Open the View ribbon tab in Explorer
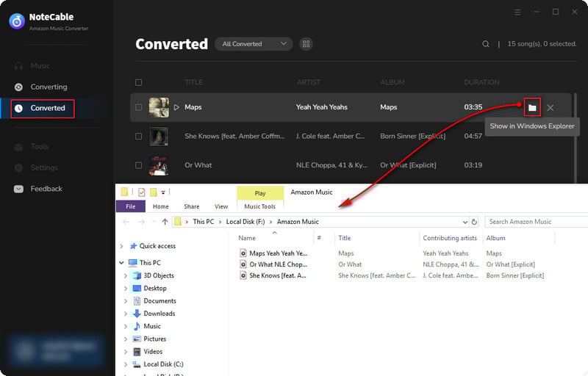Image resolution: width=588 pixels, height=376 pixels. pos(221,206)
